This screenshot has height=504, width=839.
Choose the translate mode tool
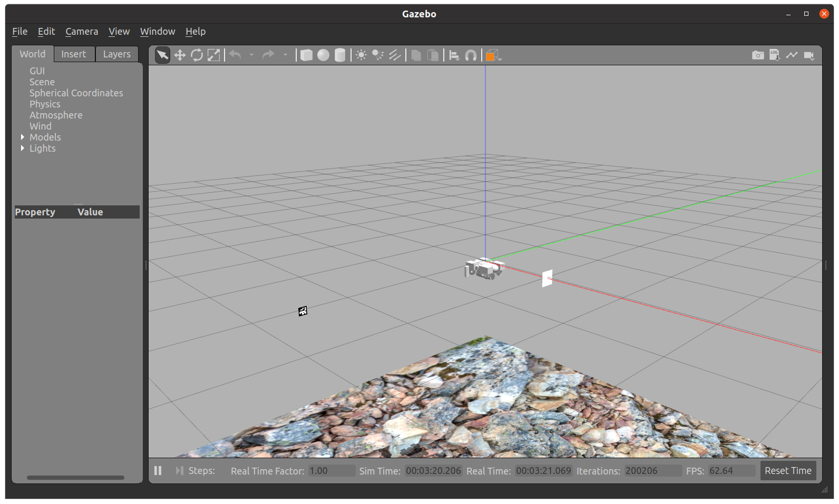[x=180, y=55]
